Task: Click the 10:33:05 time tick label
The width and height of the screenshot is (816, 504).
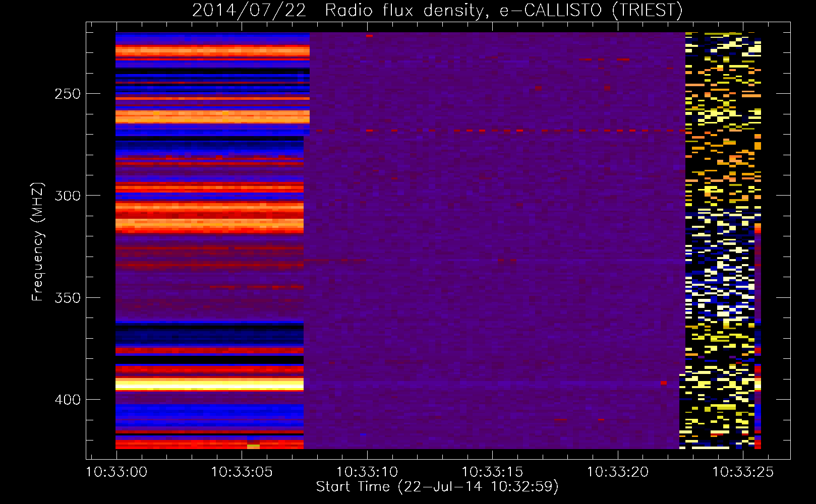Action: [242, 472]
